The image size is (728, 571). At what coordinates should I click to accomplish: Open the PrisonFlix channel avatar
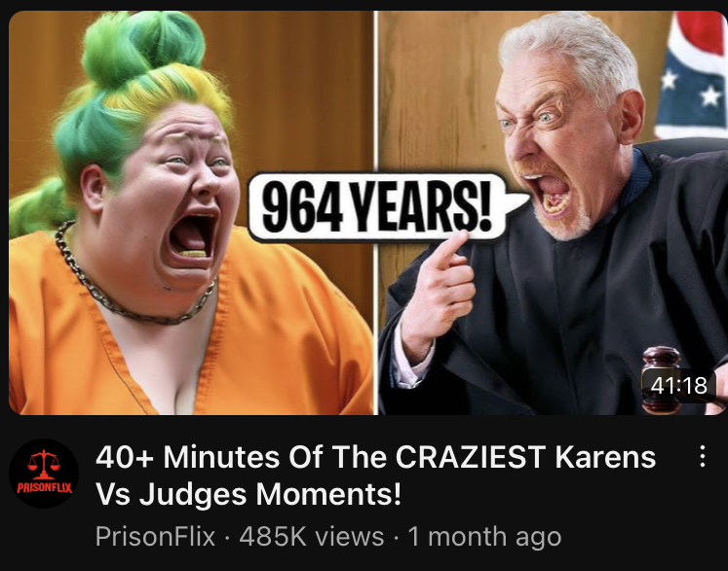click(44, 474)
